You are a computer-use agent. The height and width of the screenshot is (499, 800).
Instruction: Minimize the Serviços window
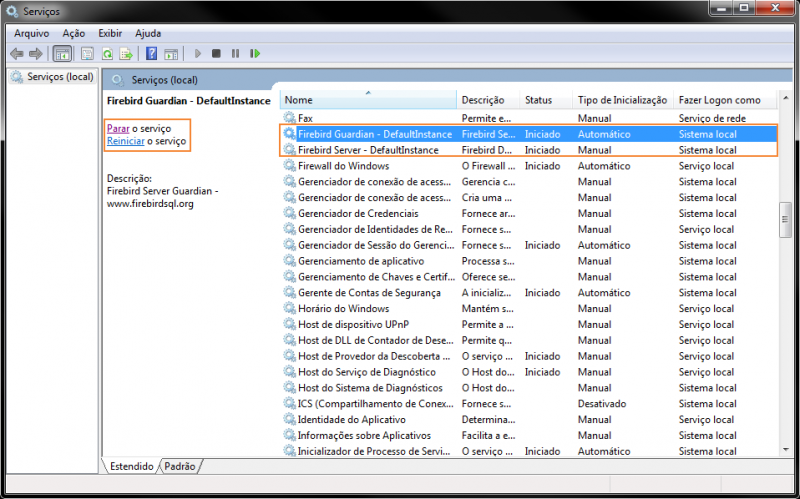tap(721, 8)
